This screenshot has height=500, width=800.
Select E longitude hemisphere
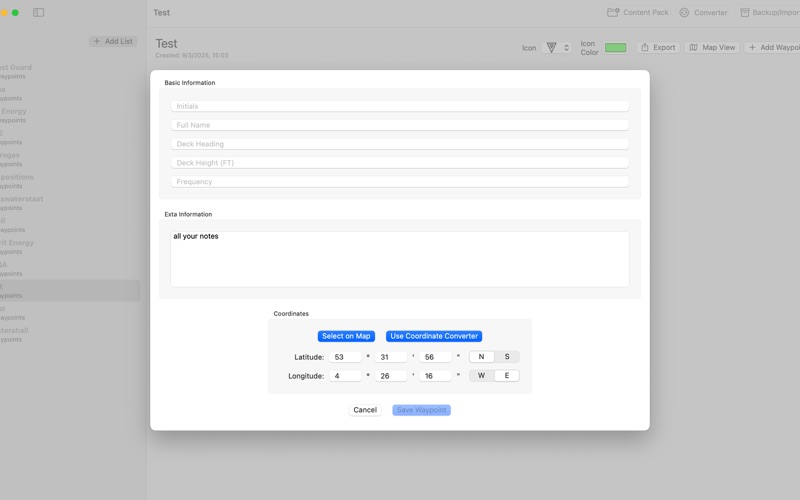point(507,376)
